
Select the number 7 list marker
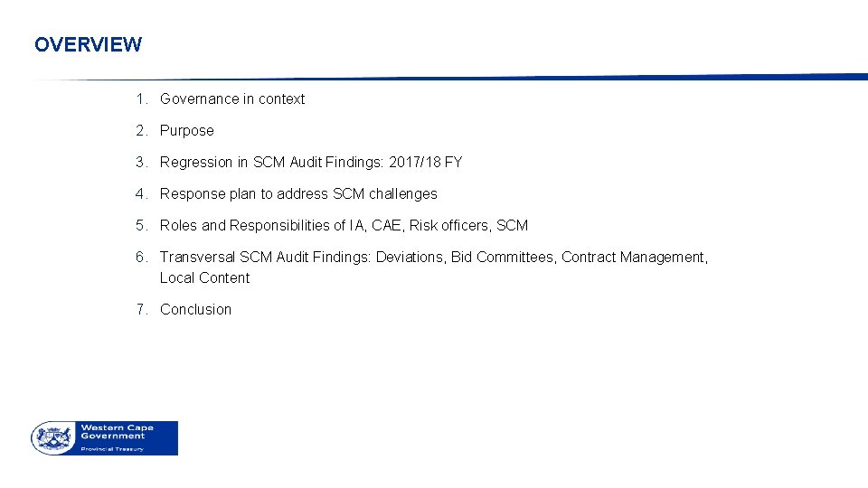[142, 309]
